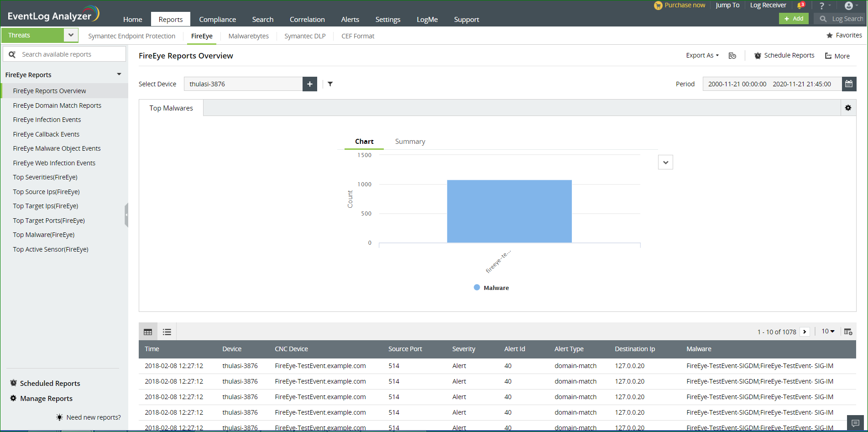Click the EventLog Analyzer logo
Screen dimensions: 868x432
coord(53,14)
